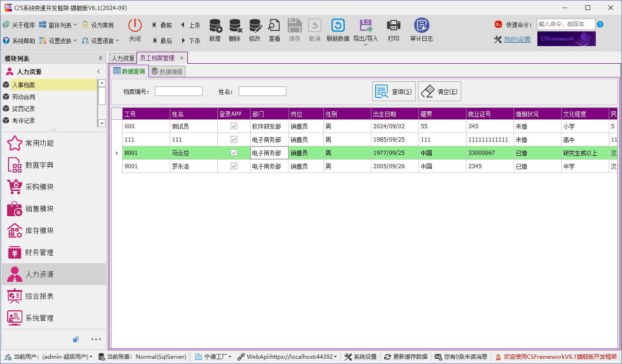Select the cell 罗永浩 in the grid
The image size is (622, 364).
[x=194, y=166]
